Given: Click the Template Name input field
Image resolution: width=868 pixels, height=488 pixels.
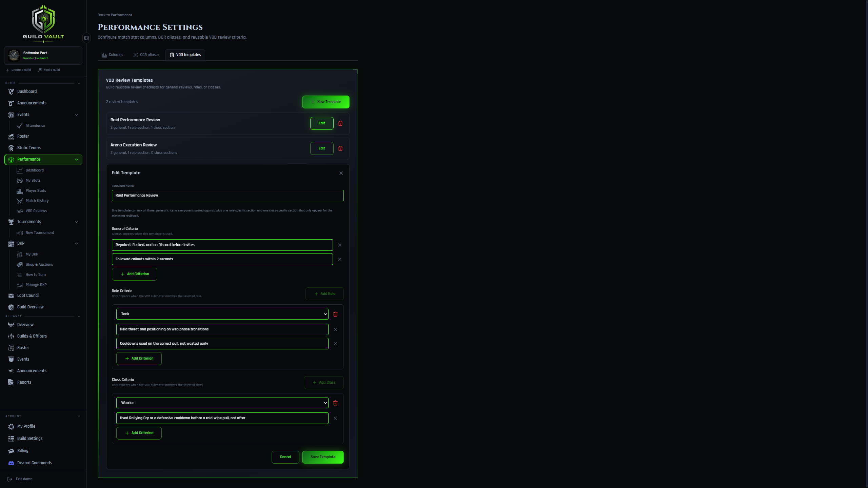Looking at the screenshot, I should (x=228, y=196).
